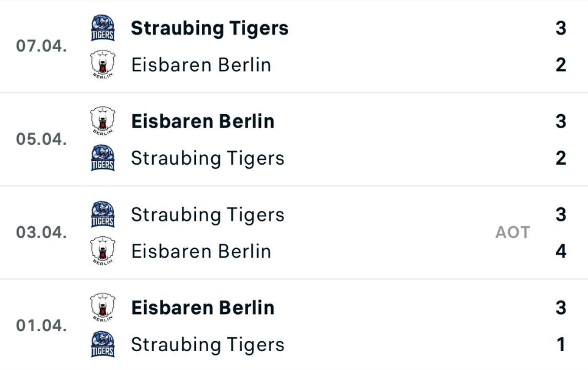Screen dimensions: 588x370
Task: Open Straubing Tigers team name on 05.04
Action: pyautogui.click(x=208, y=159)
